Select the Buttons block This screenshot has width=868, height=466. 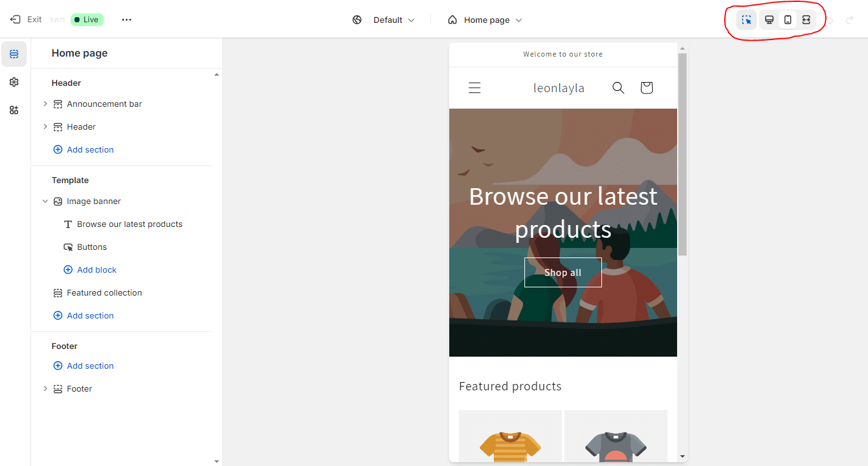click(x=92, y=247)
